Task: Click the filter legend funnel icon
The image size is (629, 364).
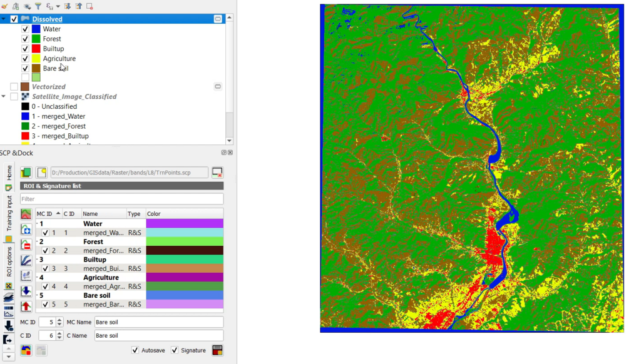Action: pyautogui.click(x=38, y=6)
